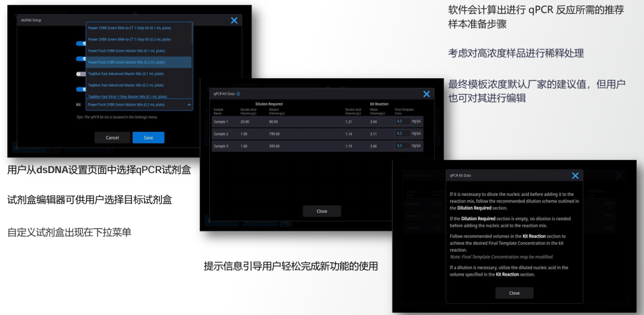This screenshot has width=644, height=315.
Task: Click Close in the qPCR Kit Data table dialog
Action: (322, 211)
